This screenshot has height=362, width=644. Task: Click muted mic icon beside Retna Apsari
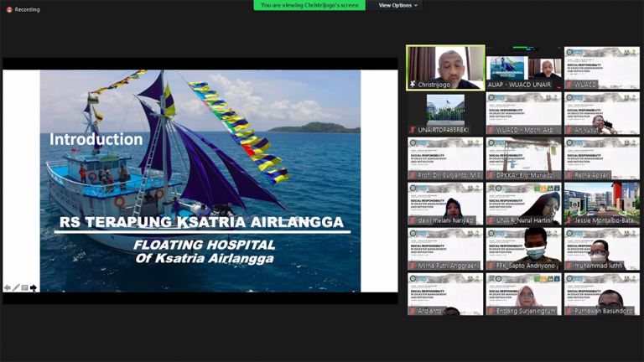point(569,176)
